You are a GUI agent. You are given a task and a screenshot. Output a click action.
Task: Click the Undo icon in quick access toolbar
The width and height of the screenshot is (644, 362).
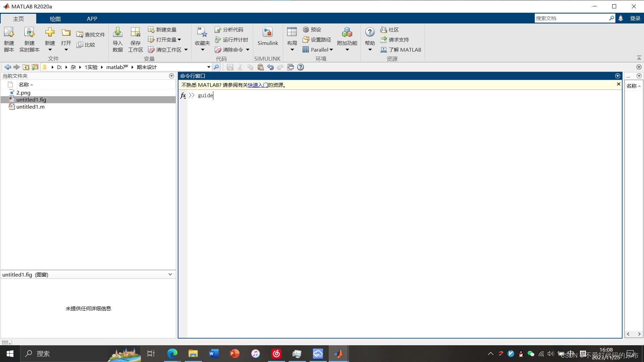tap(270, 67)
